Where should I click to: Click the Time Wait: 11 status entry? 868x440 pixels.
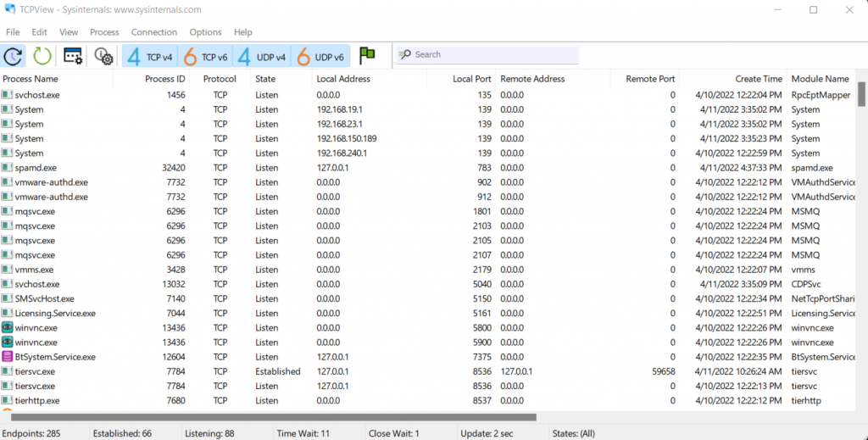[x=303, y=433]
